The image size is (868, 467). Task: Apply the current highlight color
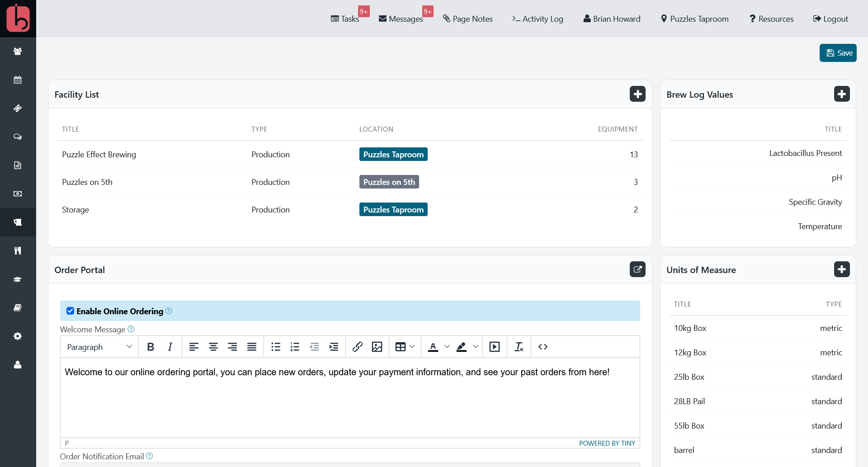[x=462, y=347]
